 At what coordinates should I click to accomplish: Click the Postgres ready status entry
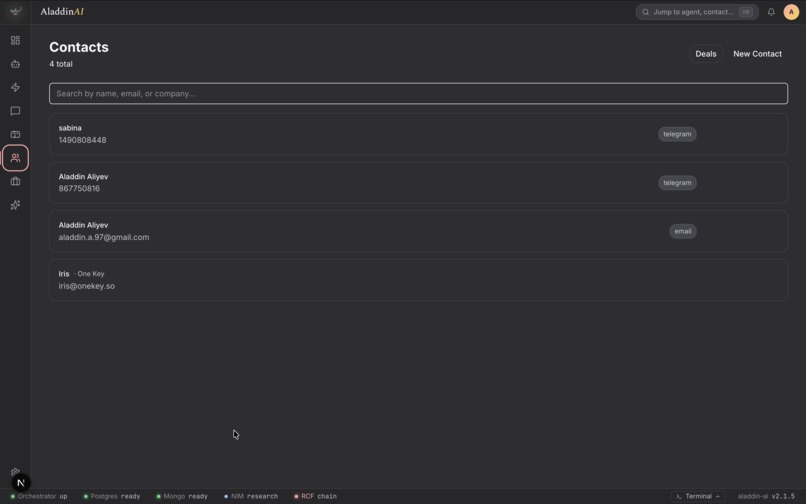(112, 496)
